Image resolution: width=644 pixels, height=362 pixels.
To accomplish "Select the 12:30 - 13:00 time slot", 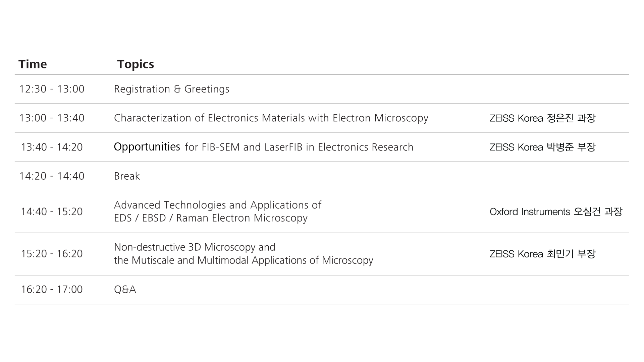I will click(x=52, y=89).
